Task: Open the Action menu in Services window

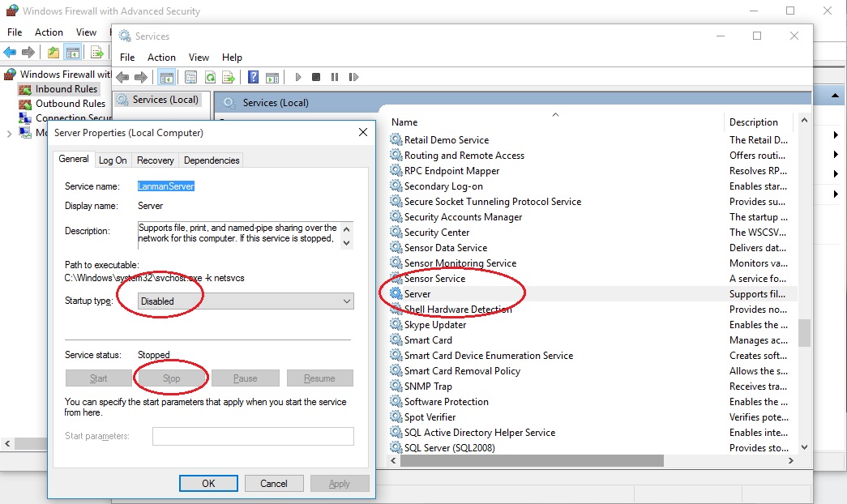Action: click(161, 58)
